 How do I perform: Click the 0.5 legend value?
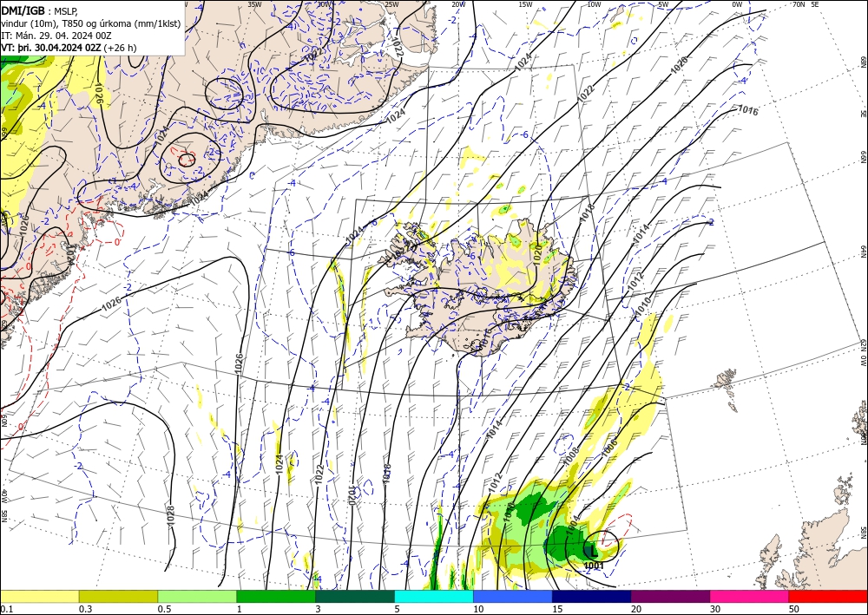tap(164, 609)
